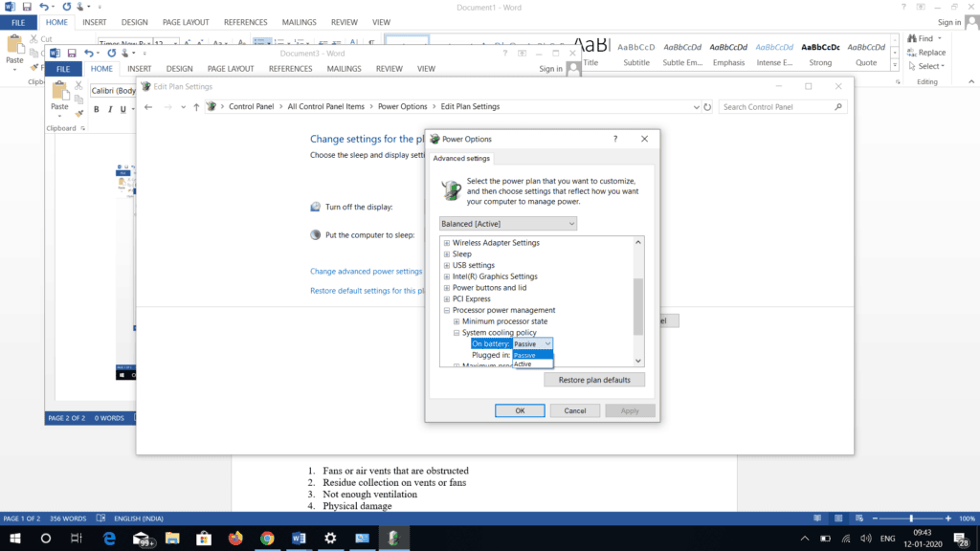
Task: Click the help question mark in Power Options
Action: coord(615,139)
